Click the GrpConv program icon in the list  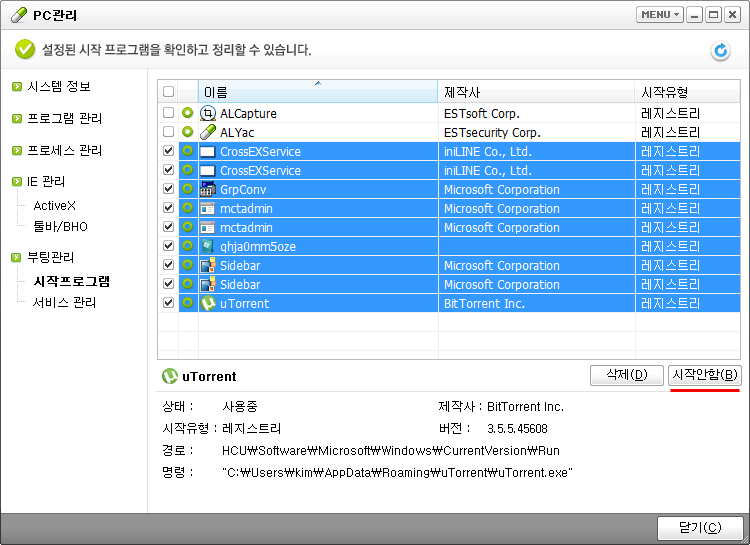pos(208,189)
